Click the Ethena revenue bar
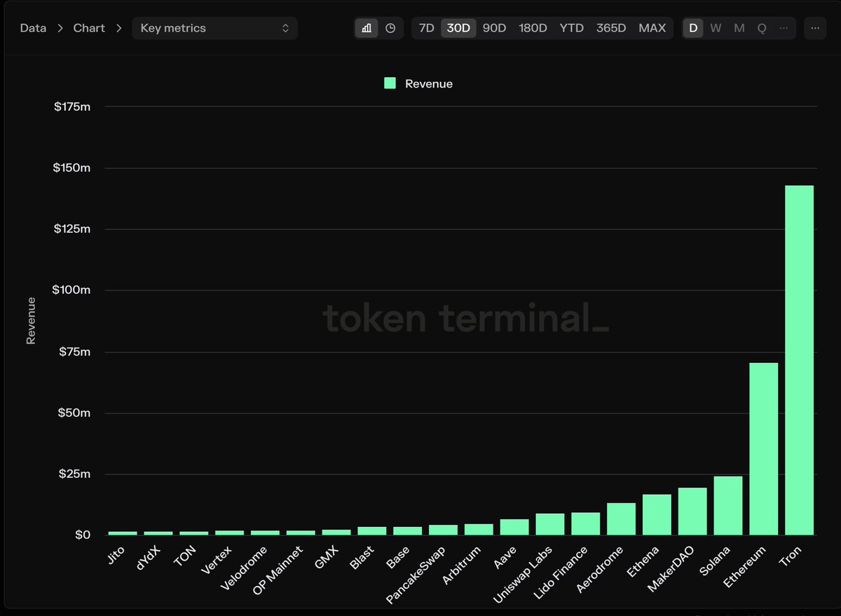The width and height of the screenshot is (841, 616). (x=657, y=514)
